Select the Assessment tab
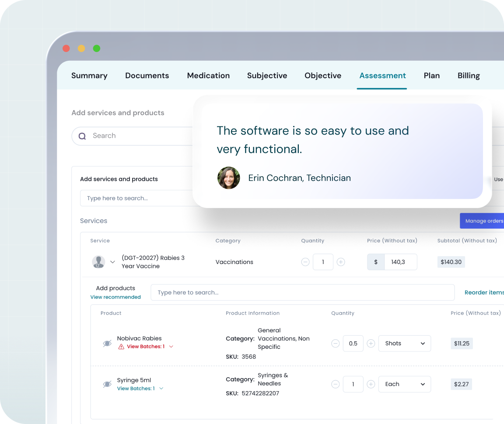 coord(382,76)
